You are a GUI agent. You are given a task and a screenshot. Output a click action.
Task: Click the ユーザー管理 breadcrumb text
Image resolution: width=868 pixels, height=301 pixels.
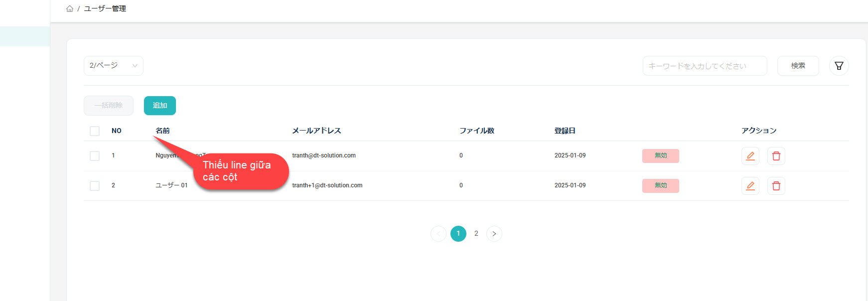105,9
